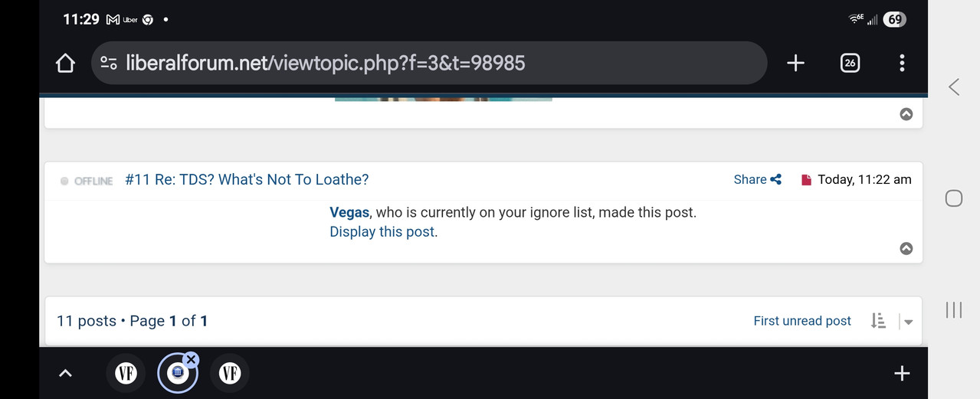Tap Wi-Fi 6E status icon
980x399 pixels.
[856, 19]
